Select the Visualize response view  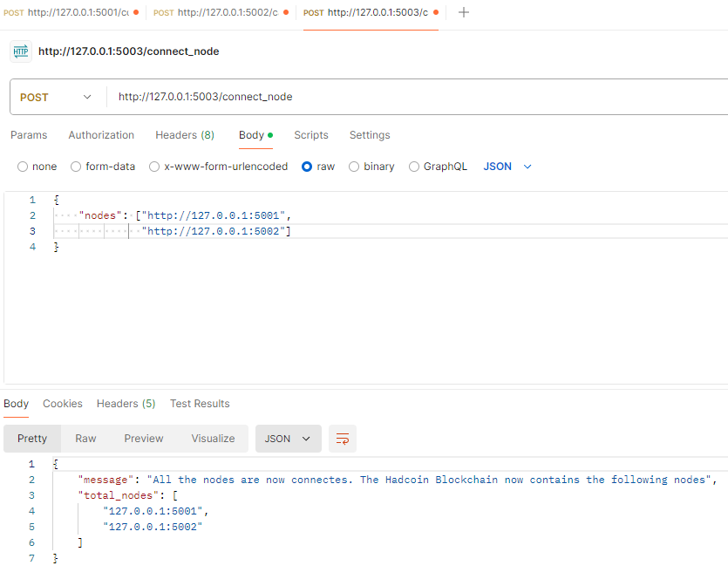pos(213,439)
